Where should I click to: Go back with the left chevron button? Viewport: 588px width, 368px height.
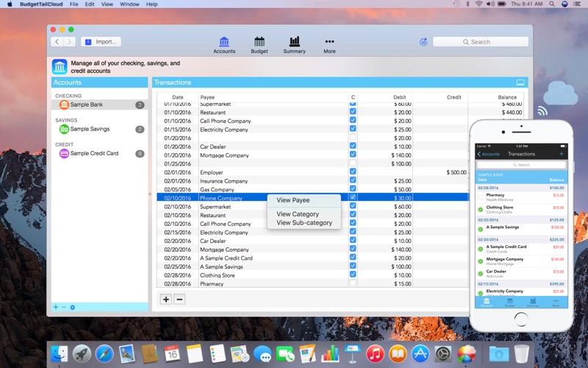pyautogui.click(x=57, y=42)
